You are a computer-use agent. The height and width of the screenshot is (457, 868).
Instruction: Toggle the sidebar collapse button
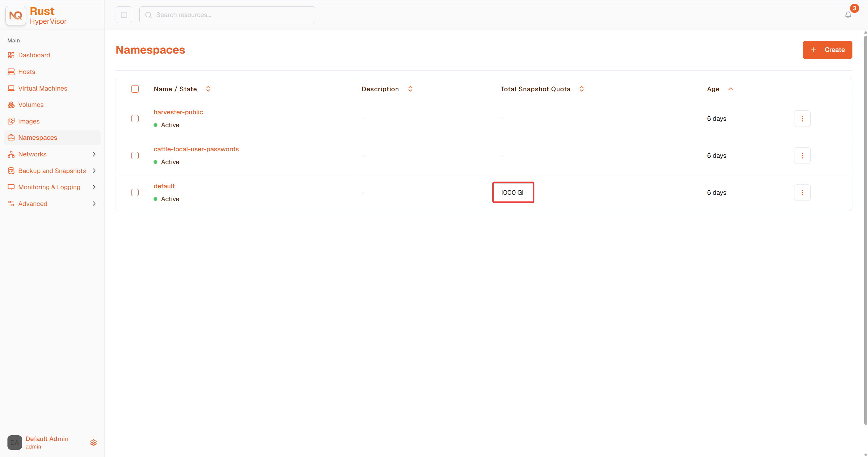coord(124,15)
